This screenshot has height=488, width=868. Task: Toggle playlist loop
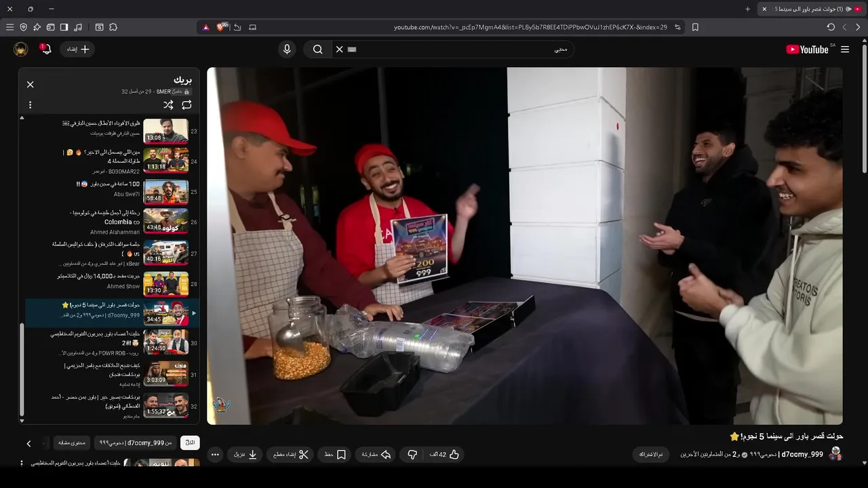186,105
